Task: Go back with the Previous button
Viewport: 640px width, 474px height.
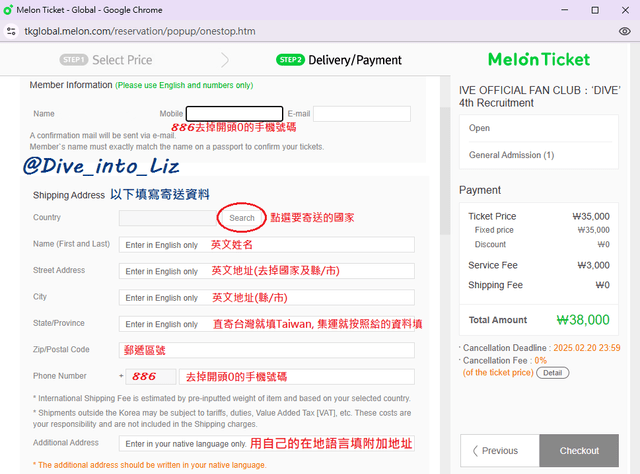Action: click(499, 451)
